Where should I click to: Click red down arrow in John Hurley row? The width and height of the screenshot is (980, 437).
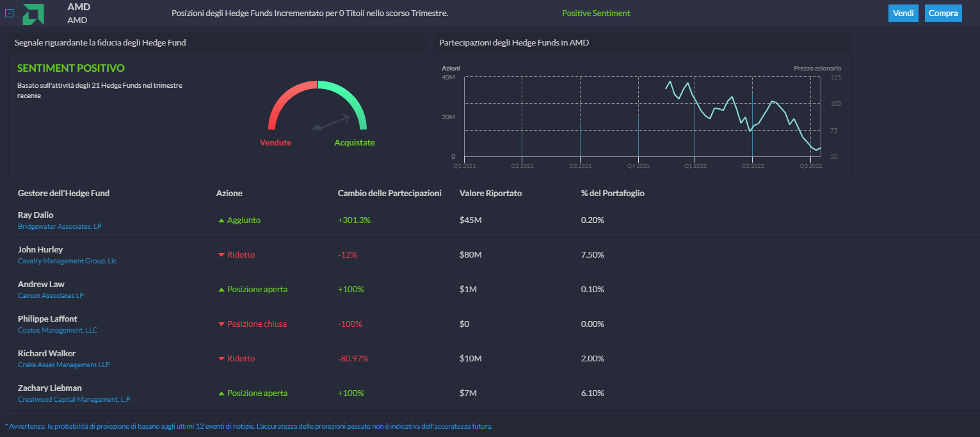pos(221,255)
